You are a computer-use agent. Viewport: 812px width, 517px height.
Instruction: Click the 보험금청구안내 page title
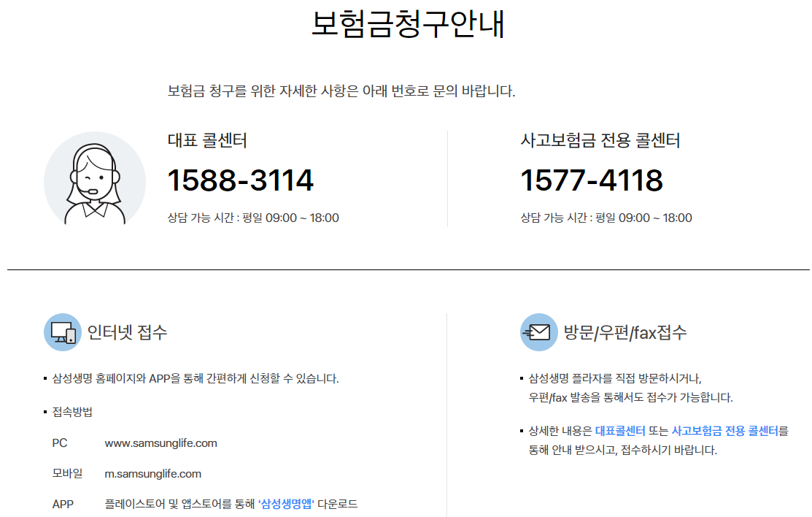408,24
